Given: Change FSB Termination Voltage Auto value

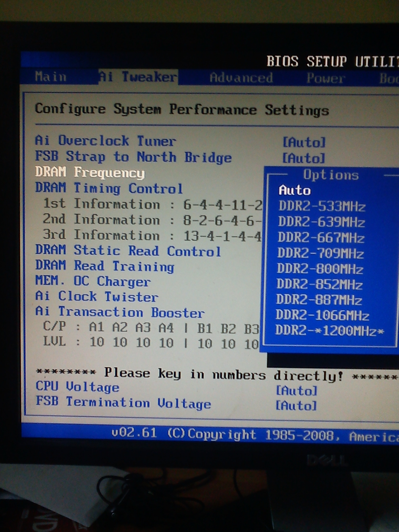Looking at the screenshot, I should click(x=296, y=405).
